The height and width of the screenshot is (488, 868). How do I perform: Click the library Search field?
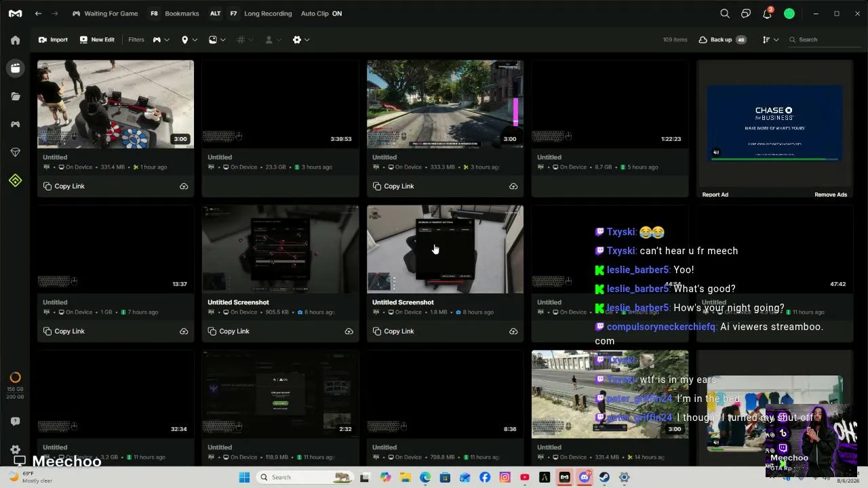(x=824, y=40)
